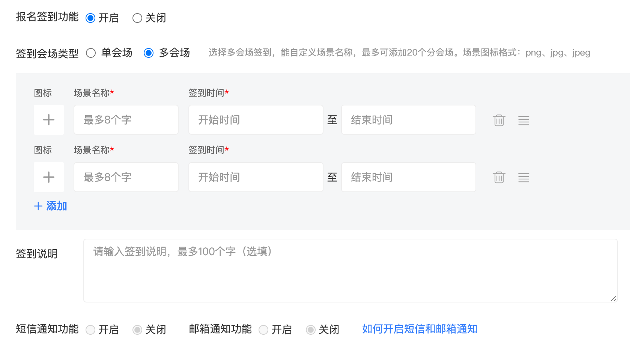Click the 签到说明 text area
The height and width of the screenshot is (349, 644).
pos(350,271)
